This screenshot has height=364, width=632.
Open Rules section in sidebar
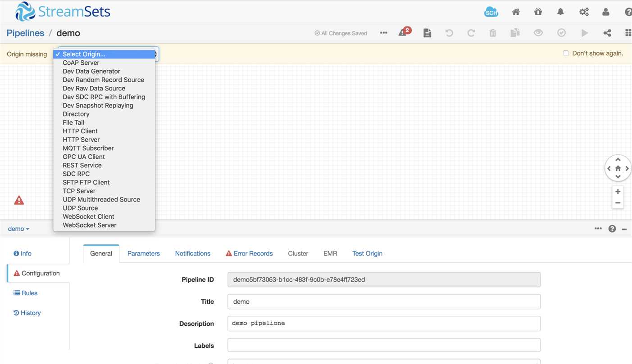[x=26, y=293]
